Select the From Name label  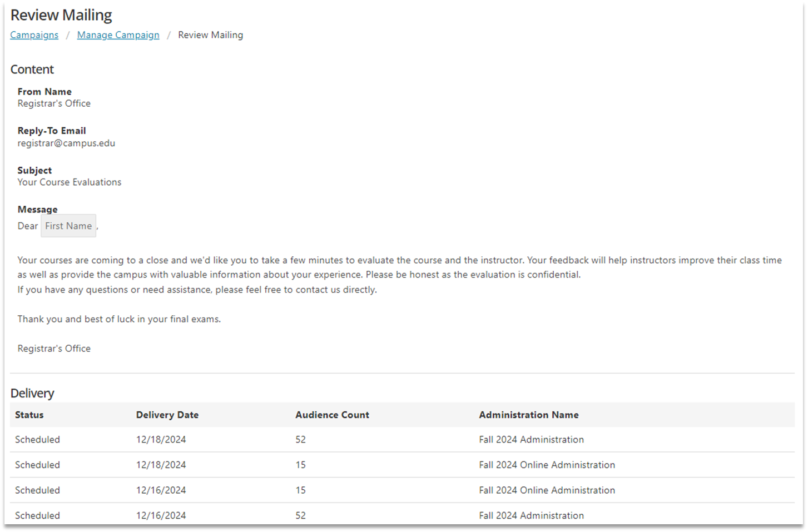pos(44,92)
